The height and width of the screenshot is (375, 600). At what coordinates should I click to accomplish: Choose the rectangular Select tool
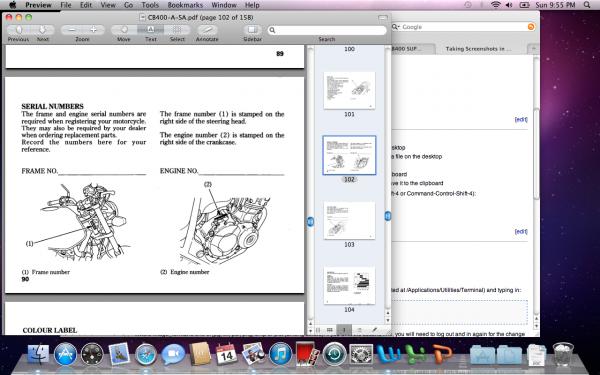point(177,30)
